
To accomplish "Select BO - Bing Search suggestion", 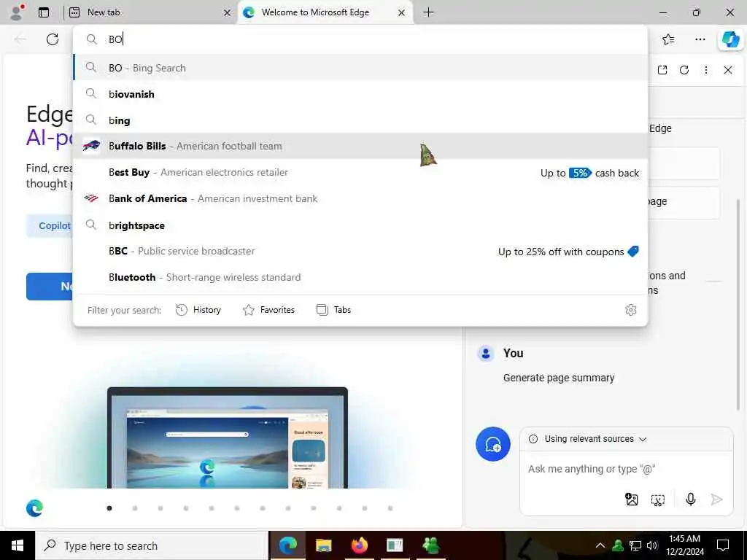I will click(x=360, y=68).
